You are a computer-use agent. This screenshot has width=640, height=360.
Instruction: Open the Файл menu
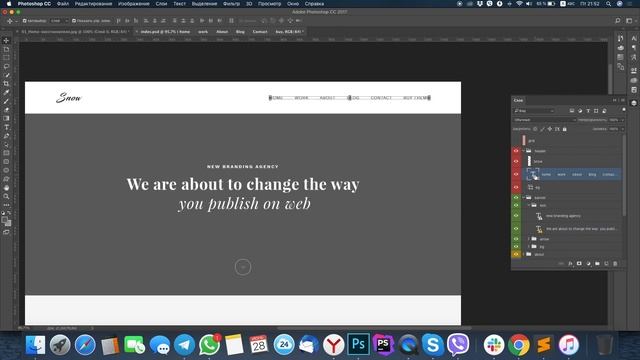[62, 4]
